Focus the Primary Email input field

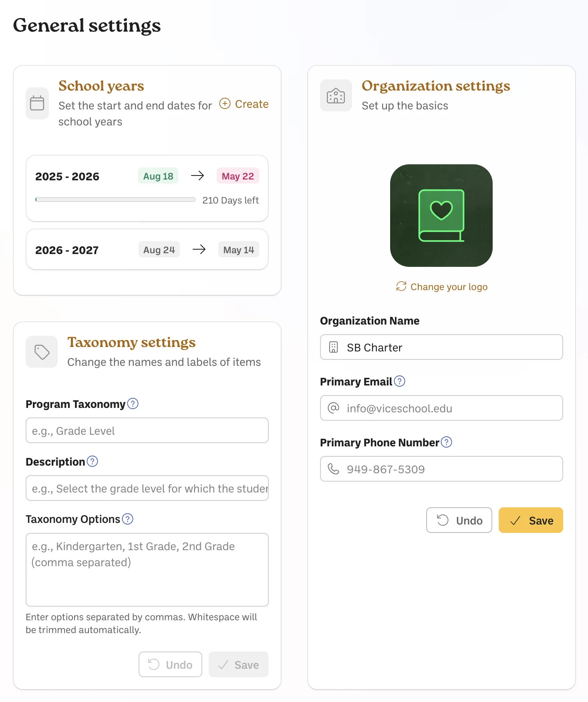point(441,408)
